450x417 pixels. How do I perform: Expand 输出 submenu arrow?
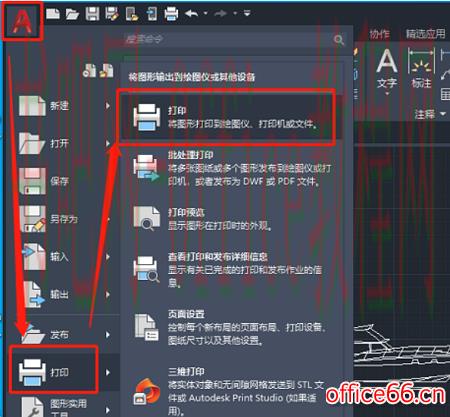click(x=108, y=294)
